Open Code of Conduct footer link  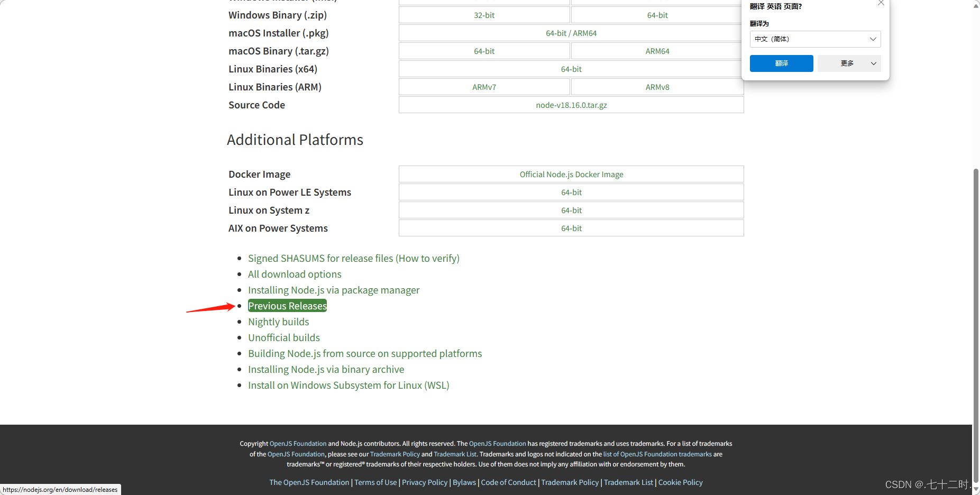[508, 482]
